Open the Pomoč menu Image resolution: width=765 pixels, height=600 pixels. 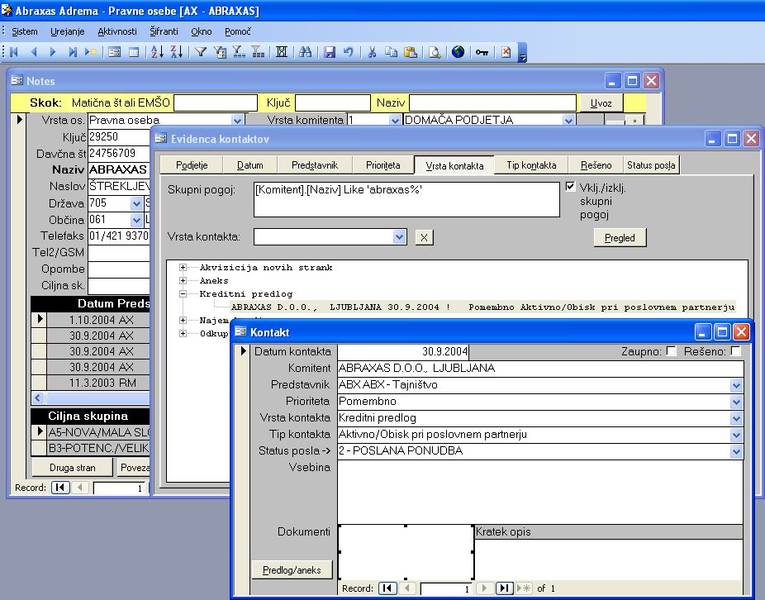pyautogui.click(x=238, y=32)
